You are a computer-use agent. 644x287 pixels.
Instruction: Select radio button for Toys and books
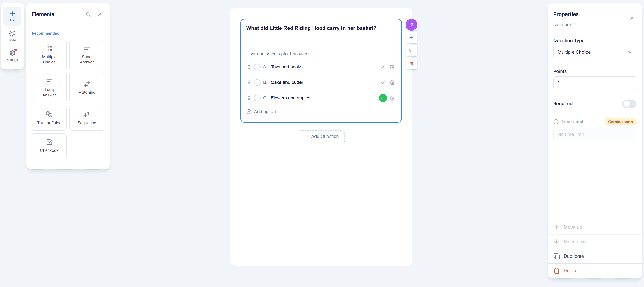coord(257,67)
